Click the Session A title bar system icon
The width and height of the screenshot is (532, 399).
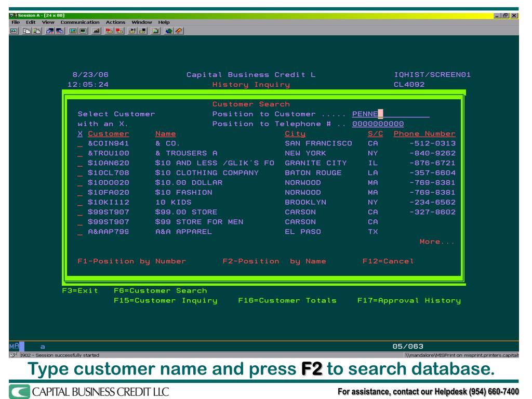(x=14, y=15)
